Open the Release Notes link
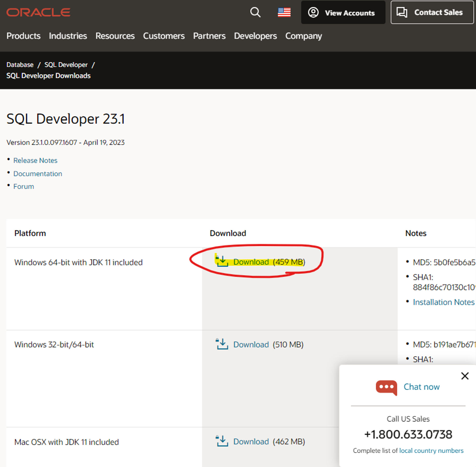 coord(35,160)
